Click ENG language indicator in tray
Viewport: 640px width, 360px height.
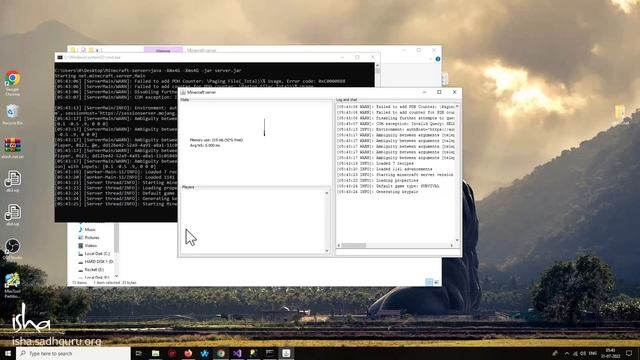click(x=593, y=353)
